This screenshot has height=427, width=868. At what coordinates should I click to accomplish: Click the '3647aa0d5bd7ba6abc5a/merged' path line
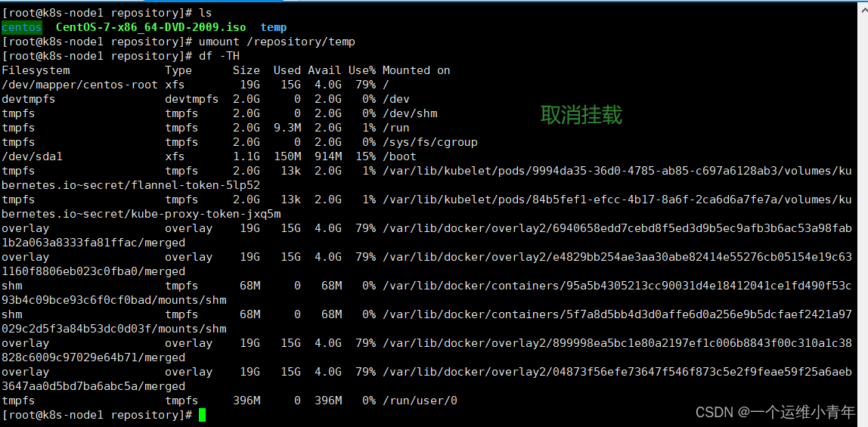[x=94, y=386]
